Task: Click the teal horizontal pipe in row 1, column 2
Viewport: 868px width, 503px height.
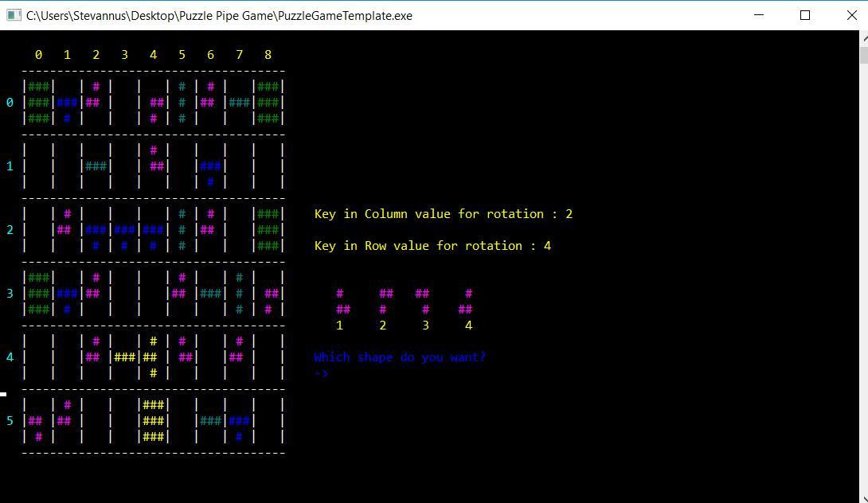Action: click(x=96, y=166)
